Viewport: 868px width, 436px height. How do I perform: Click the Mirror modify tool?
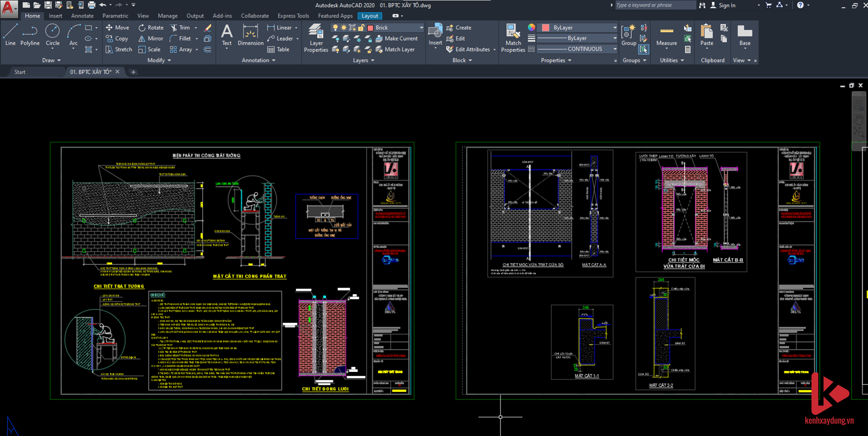[x=151, y=38]
